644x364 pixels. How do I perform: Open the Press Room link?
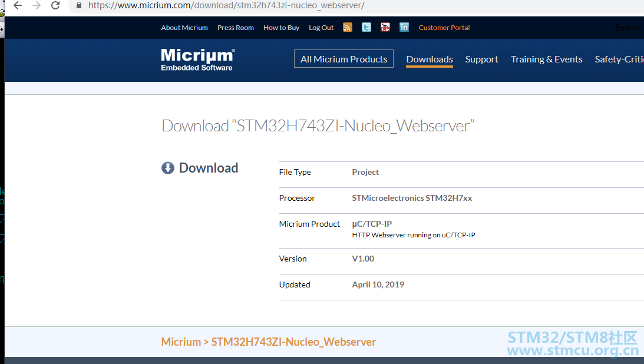coord(235,28)
